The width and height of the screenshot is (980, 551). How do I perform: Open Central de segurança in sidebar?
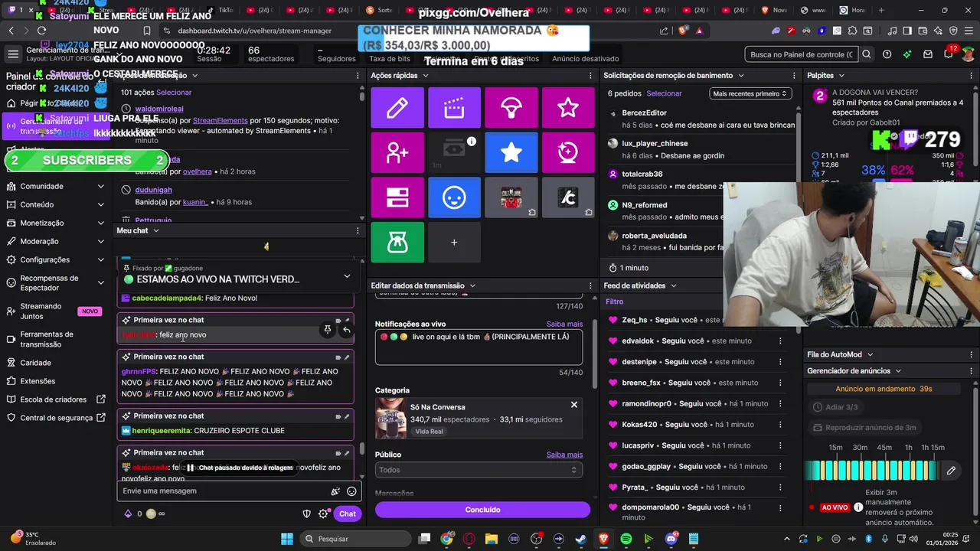(56, 418)
